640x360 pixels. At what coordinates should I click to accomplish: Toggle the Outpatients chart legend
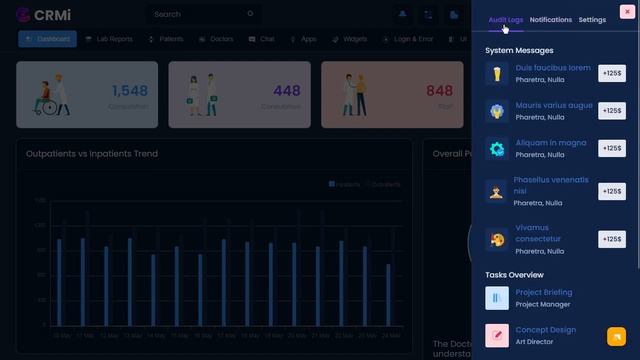[383, 184]
